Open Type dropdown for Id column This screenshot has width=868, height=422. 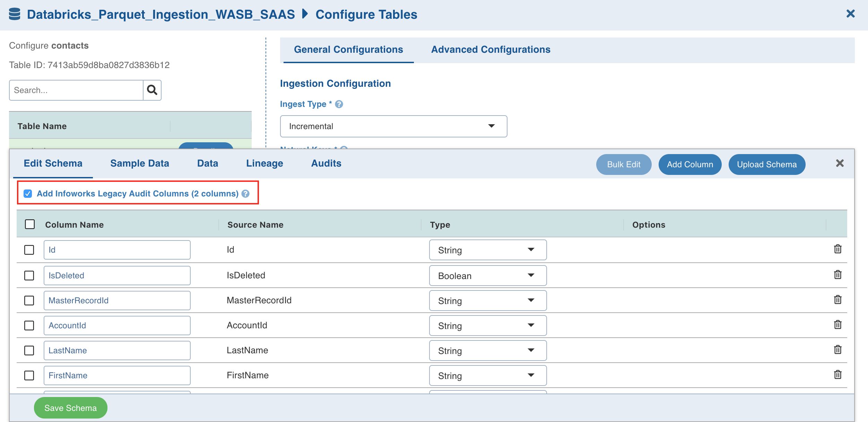click(488, 250)
